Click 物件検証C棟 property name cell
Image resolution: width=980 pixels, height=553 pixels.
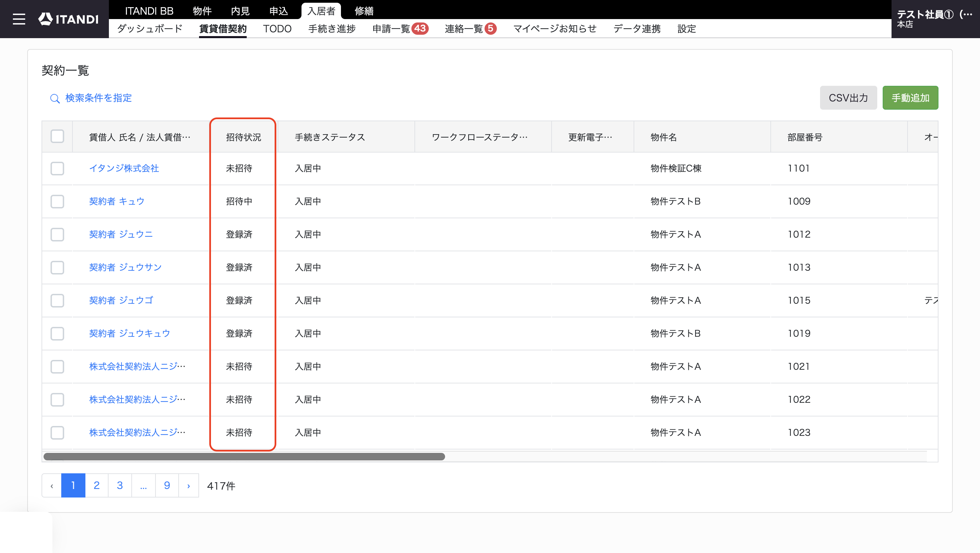tap(676, 168)
